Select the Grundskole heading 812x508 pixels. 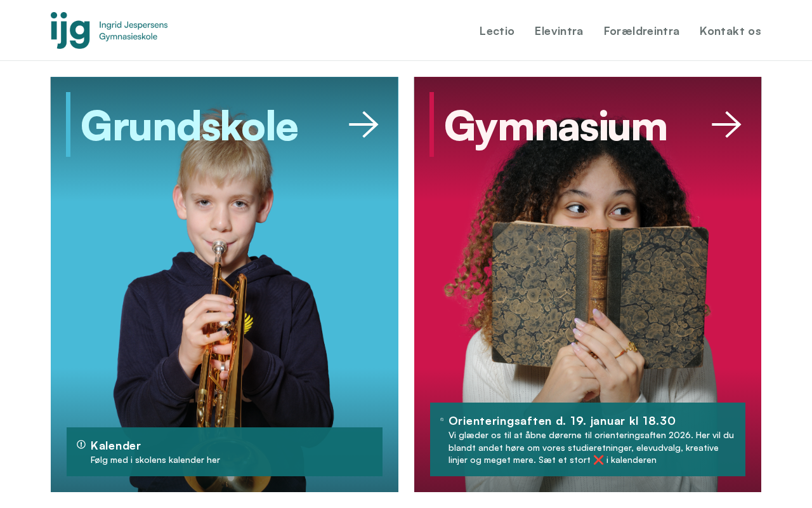pos(189,126)
